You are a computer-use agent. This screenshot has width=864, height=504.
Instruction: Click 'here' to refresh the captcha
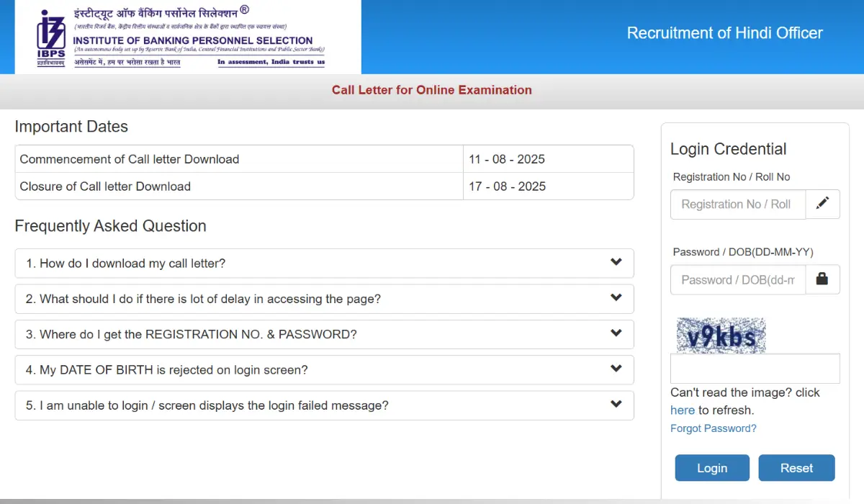coord(682,410)
